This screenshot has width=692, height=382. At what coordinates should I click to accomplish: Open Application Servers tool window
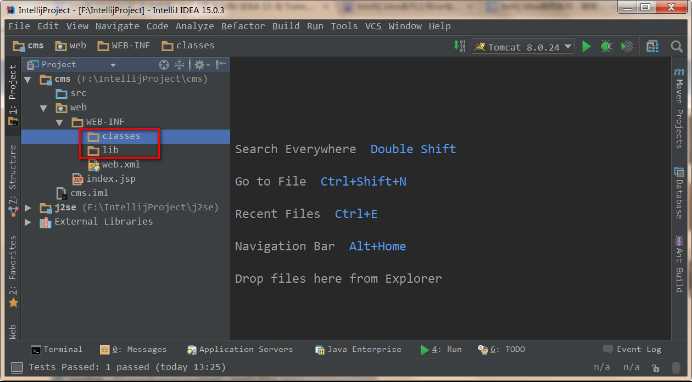(x=240, y=349)
